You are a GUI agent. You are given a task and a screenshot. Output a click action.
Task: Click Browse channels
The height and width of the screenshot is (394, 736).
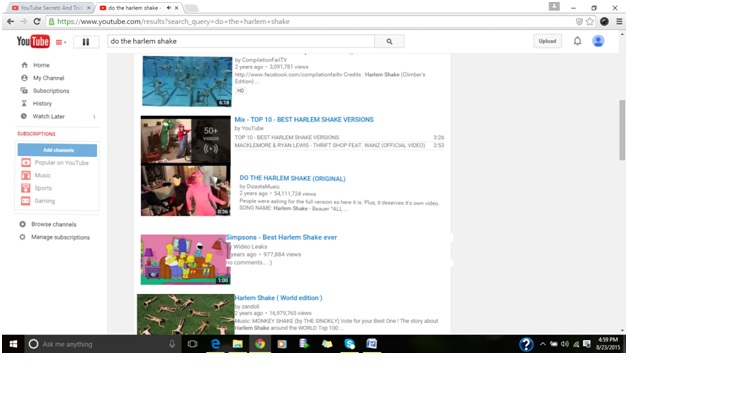[54, 224]
